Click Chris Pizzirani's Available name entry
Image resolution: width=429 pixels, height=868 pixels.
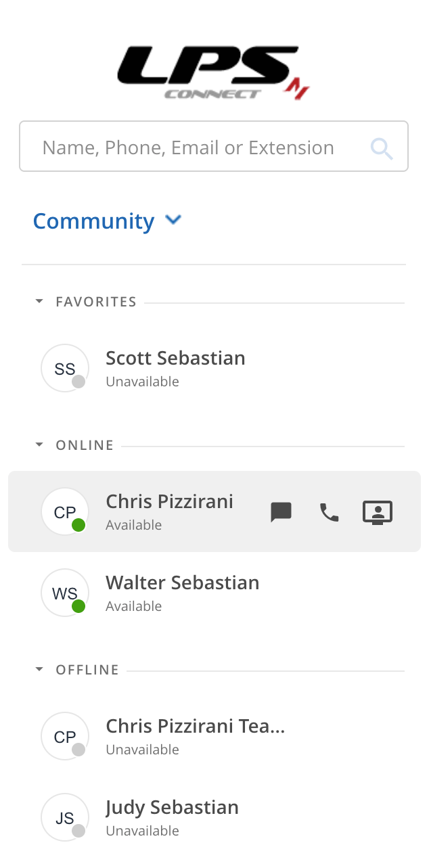(x=169, y=502)
